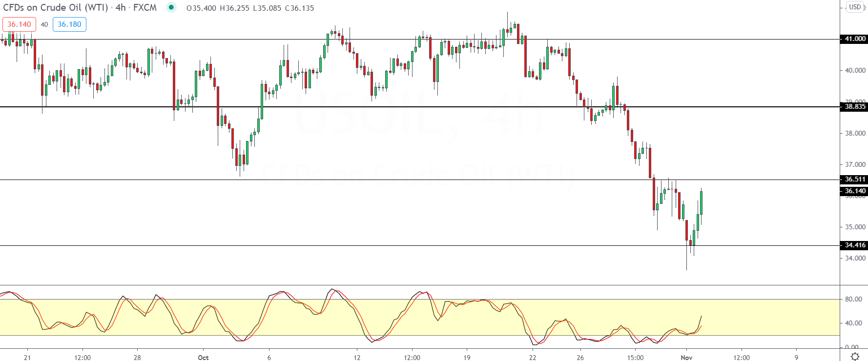868x361 pixels.
Task: Click the open value "O35.400"
Action: pyautogui.click(x=201, y=8)
